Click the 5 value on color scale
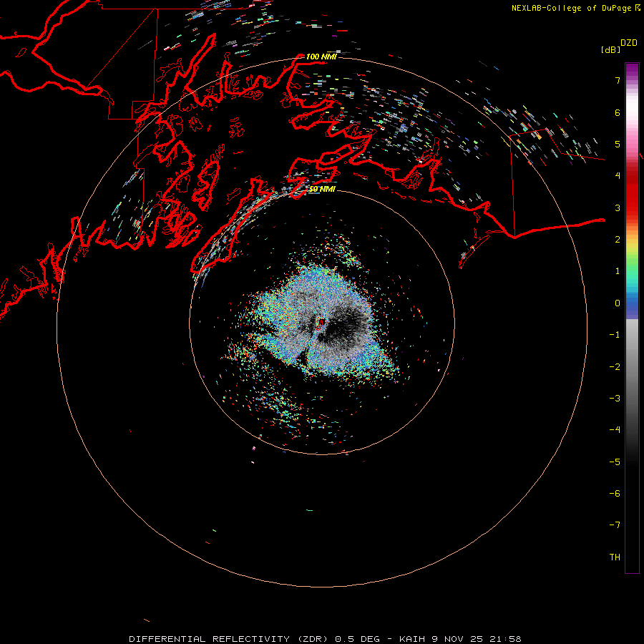This screenshot has height=644, width=644. tap(618, 144)
